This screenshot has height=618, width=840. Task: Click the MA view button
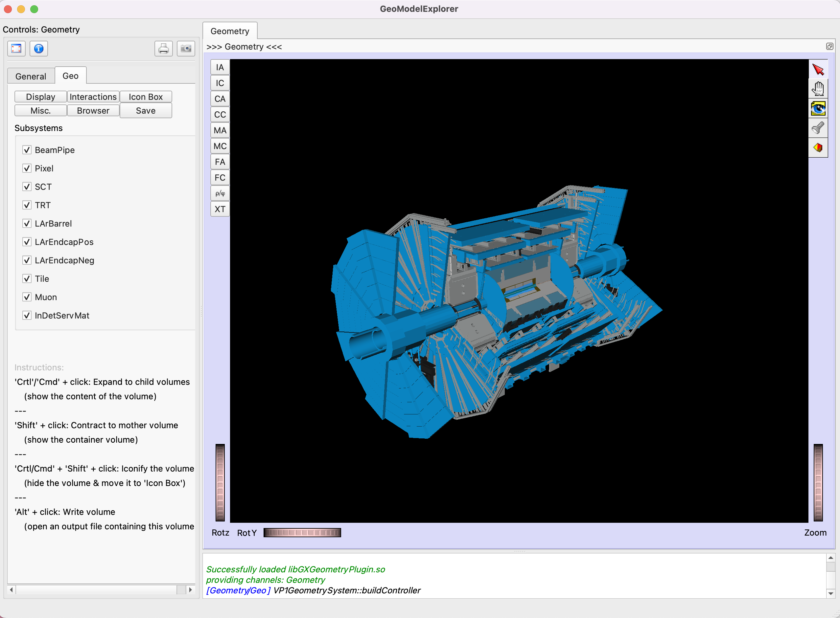coord(220,130)
